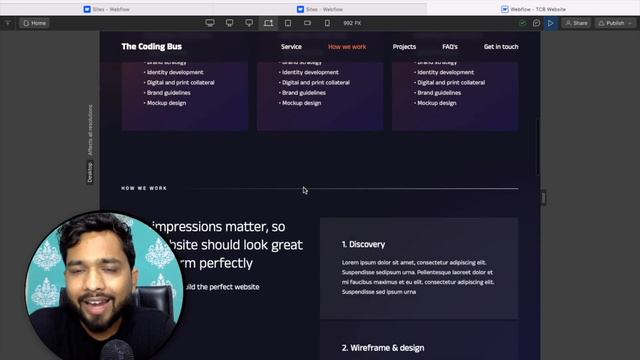Select the mobile landscape breakpoint icon
640x360 pixels.
click(x=307, y=23)
